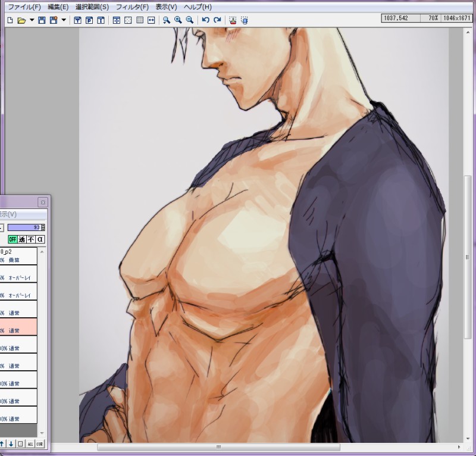Adjust the layer opacity slider showing 93
The width and height of the screenshot is (476, 456).
[24, 227]
